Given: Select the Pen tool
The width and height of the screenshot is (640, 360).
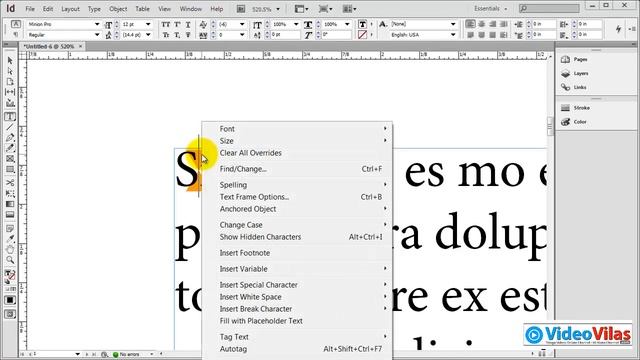Looking at the screenshot, I should [10, 138].
